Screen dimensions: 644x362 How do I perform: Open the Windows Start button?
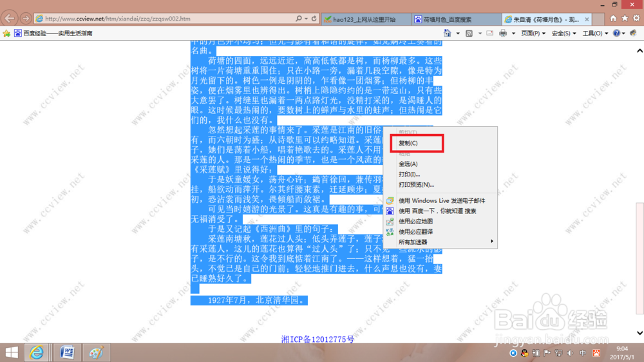click(12, 352)
